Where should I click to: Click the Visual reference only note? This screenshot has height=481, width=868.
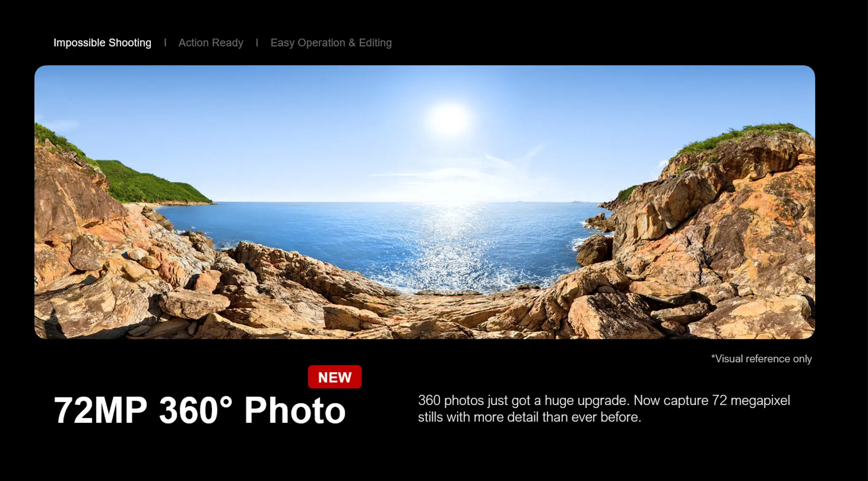[761, 359]
